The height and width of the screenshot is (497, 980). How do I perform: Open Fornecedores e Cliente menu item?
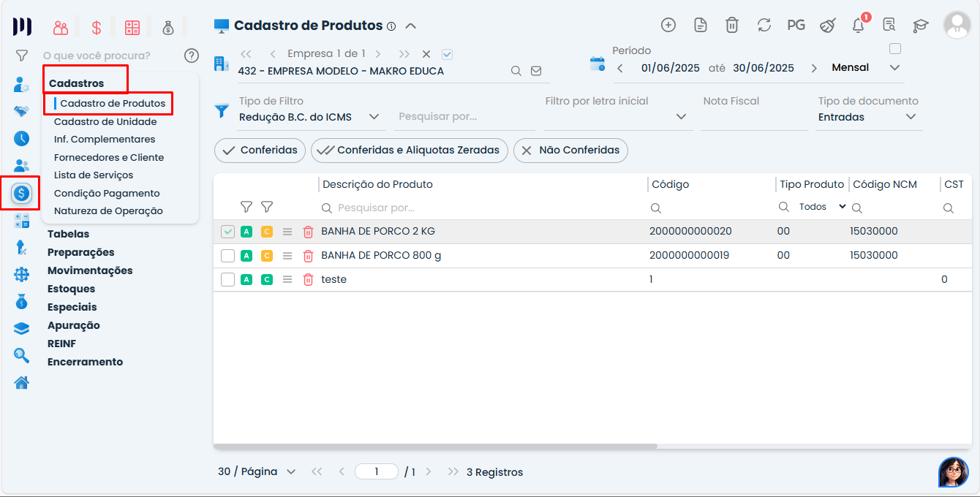tap(109, 157)
